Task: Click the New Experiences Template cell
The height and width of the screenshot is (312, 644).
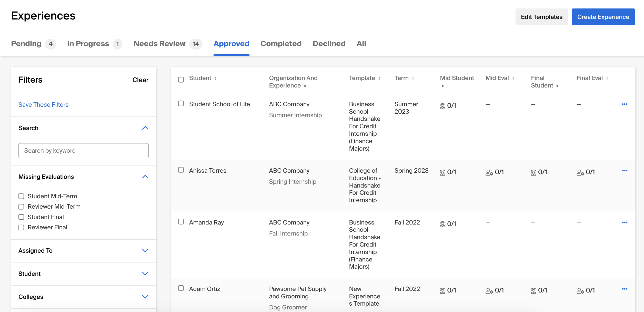Action: coord(365,296)
